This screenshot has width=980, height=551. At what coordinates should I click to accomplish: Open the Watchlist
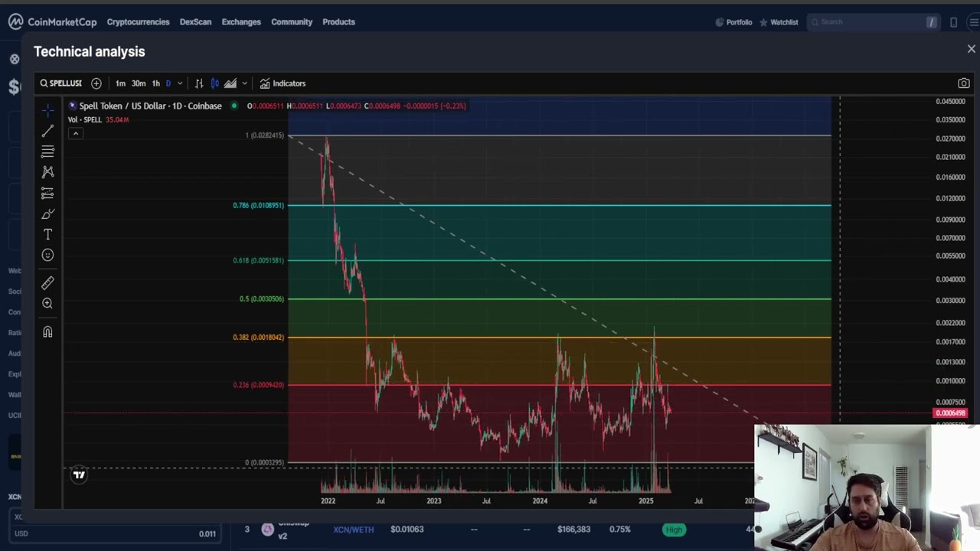[779, 22]
